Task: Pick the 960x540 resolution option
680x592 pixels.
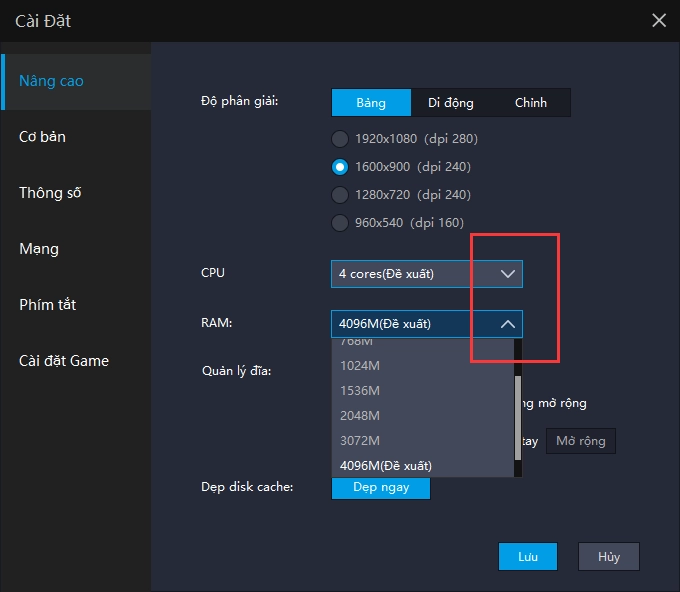Action: point(340,223)
